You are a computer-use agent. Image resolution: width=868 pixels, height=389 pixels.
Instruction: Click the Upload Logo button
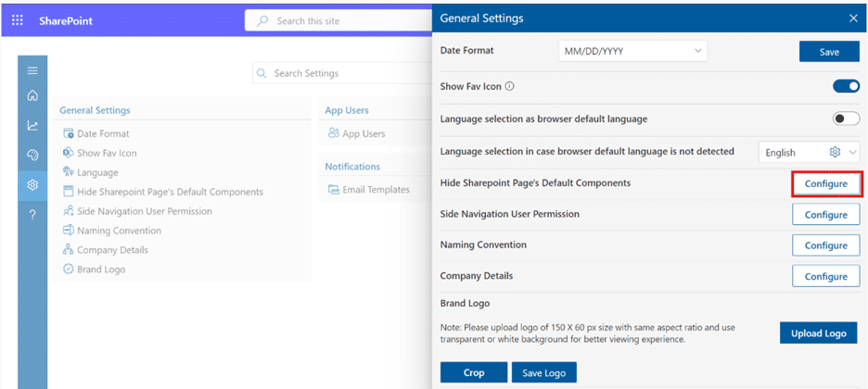[818, 333]
